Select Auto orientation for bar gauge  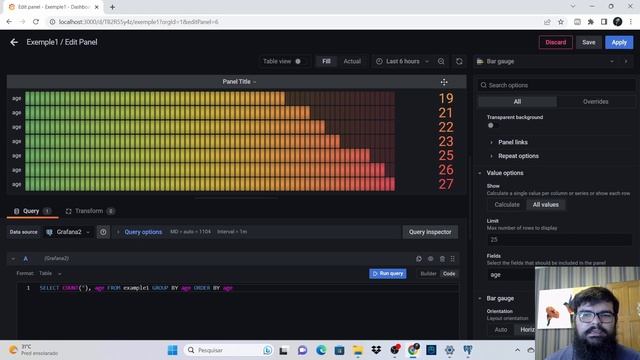pos(501,330)
